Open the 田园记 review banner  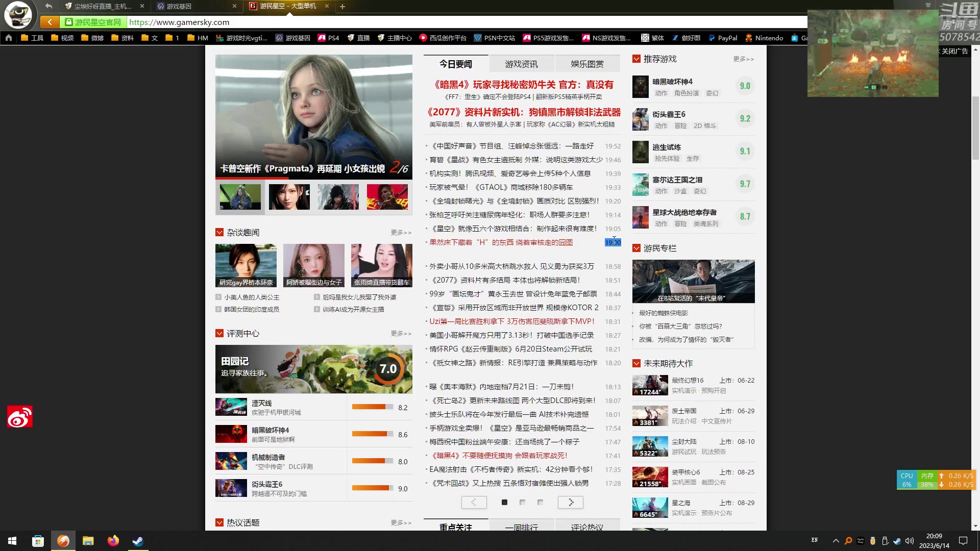[314, 369]
